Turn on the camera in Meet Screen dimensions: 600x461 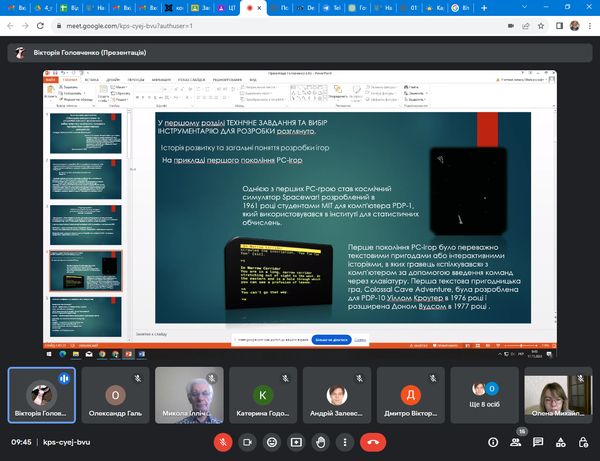click(x=247, y=441)
